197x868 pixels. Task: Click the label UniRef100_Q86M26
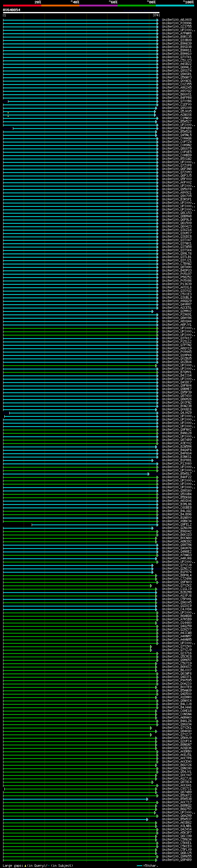[x=177, y=399]
